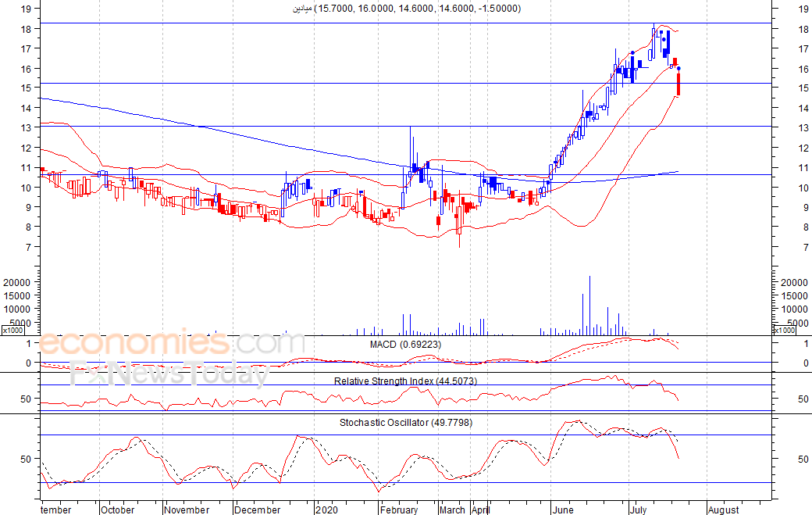812x515 pixels.
Task: Click the 19 price label on left axis
Action: [27, 9]
